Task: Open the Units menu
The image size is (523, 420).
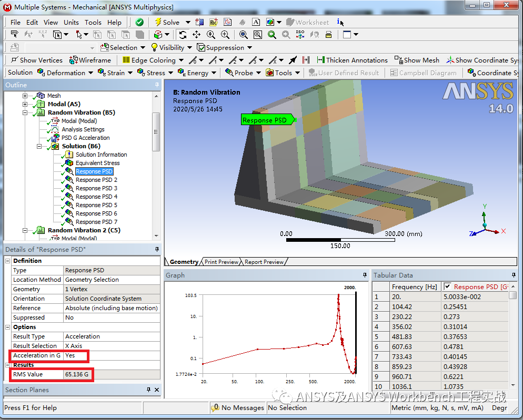Action: click(x=71, y=22)
